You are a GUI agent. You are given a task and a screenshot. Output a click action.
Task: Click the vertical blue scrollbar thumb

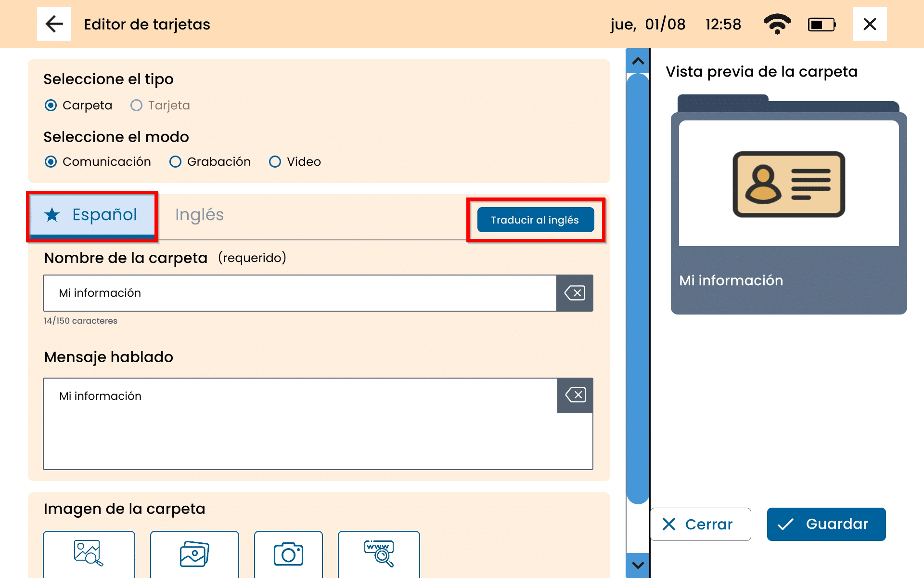click(638, 289)
